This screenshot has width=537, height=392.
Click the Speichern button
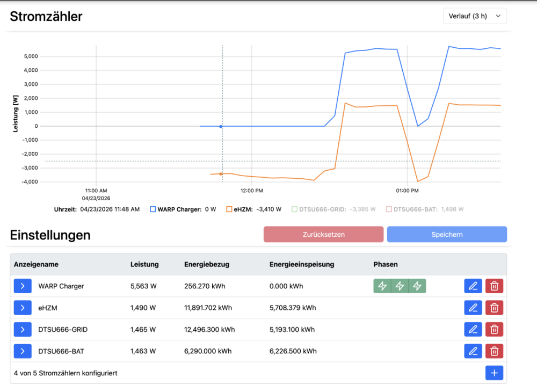tap(447, 235)
